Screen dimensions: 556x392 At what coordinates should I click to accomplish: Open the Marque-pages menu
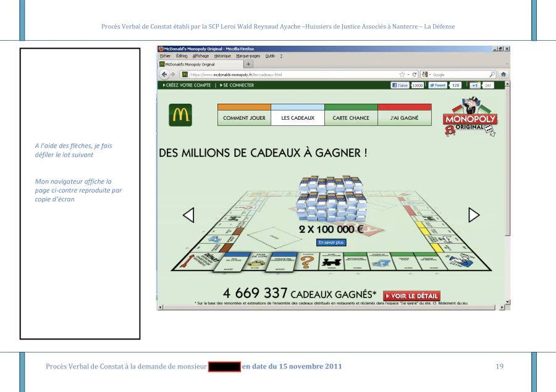pyautogui.click(x=246, y=56)
